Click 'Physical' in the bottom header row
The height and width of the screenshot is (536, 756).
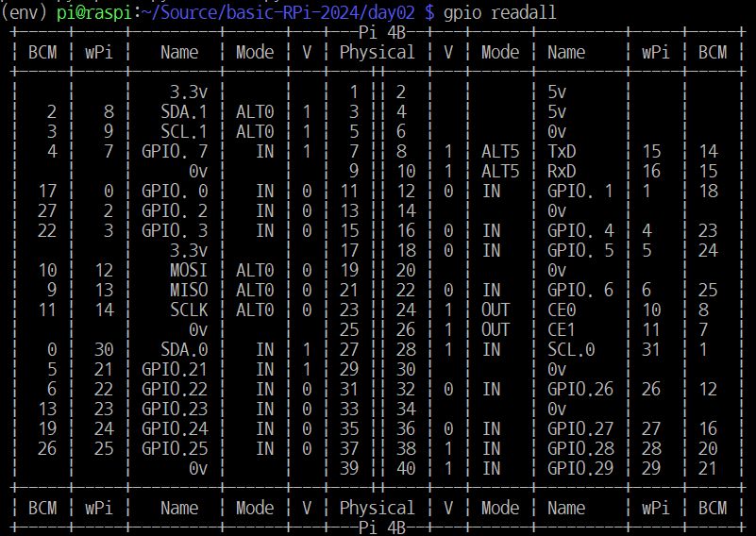377,508
